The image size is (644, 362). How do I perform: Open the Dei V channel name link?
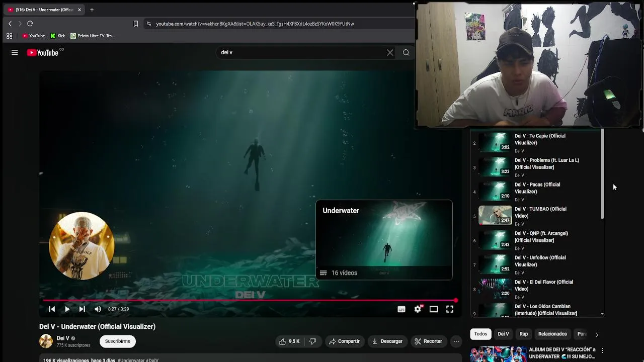point(63,338)
